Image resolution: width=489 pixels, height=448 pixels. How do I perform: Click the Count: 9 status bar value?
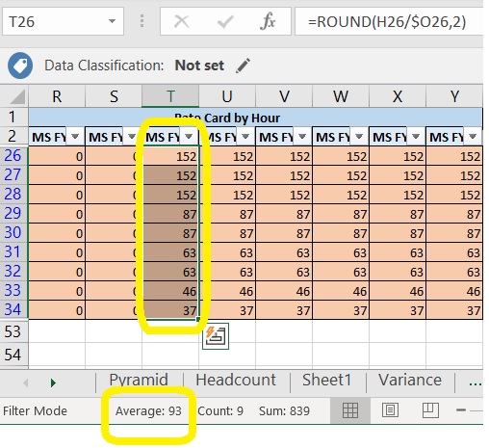pyautogui.click(x=220, y=410)
